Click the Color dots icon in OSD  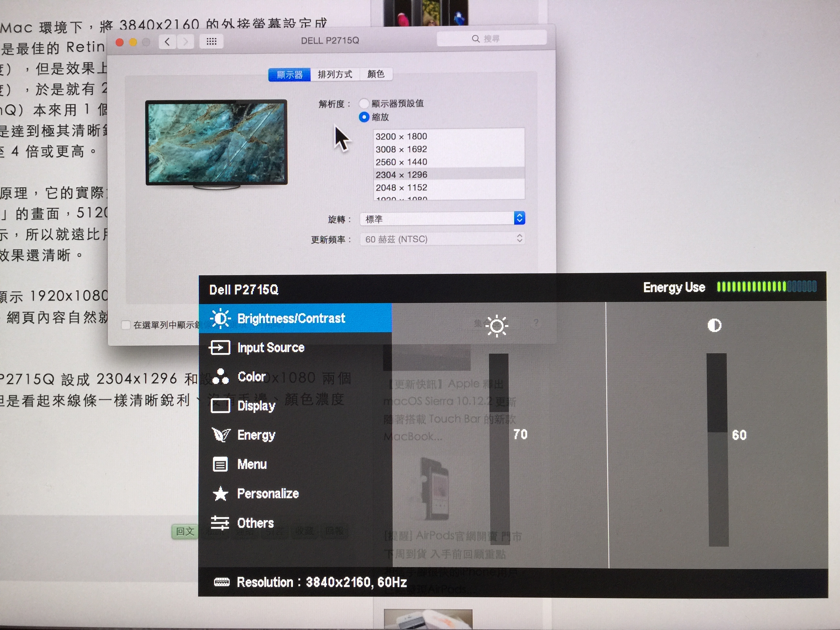click(221, 376)
